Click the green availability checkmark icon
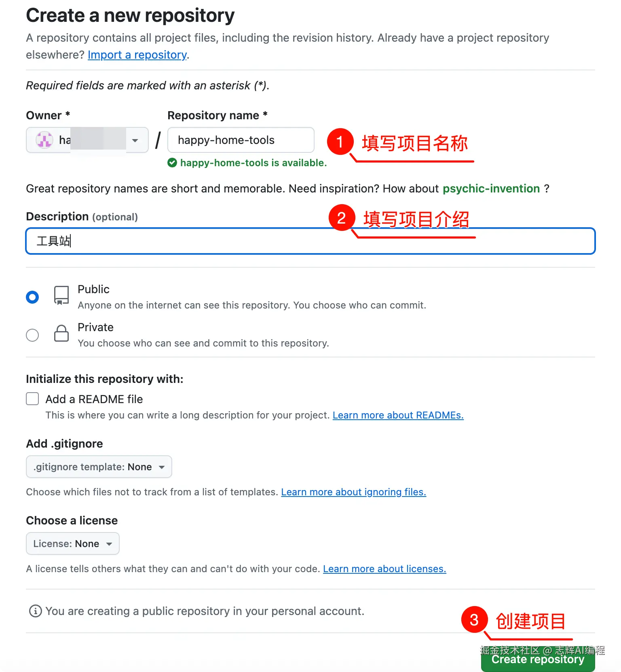This screenshot has width=621, height=672. 172,163
